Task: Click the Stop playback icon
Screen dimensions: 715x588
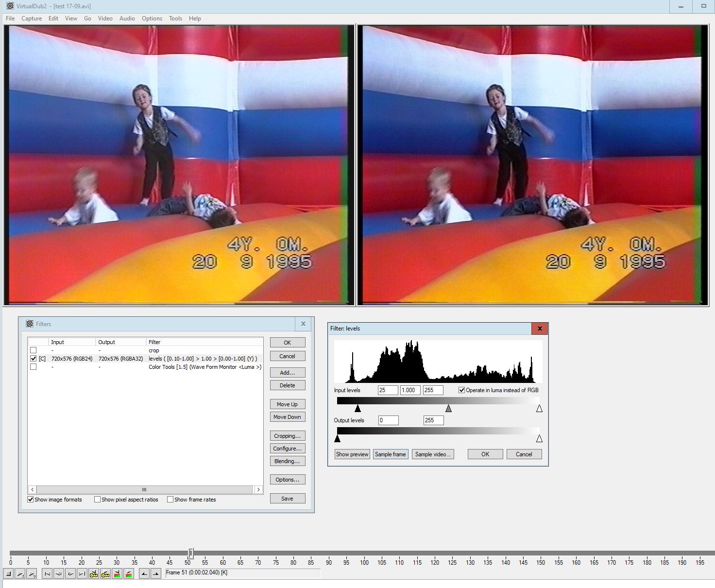Action: 8,574
